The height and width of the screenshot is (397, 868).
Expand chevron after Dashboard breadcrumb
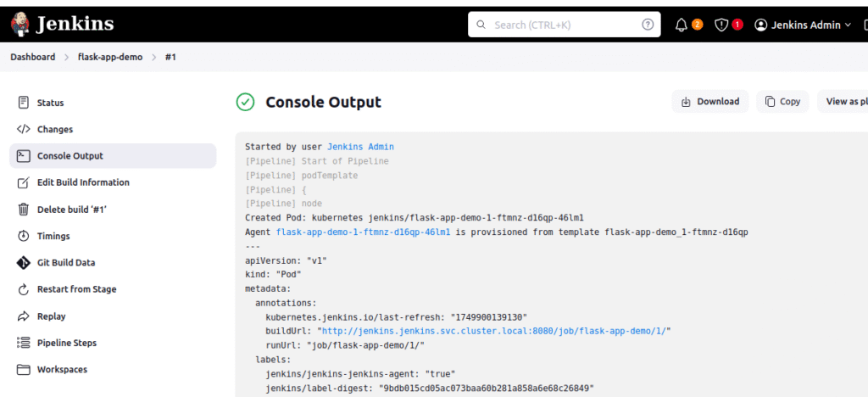click(66, 57)
